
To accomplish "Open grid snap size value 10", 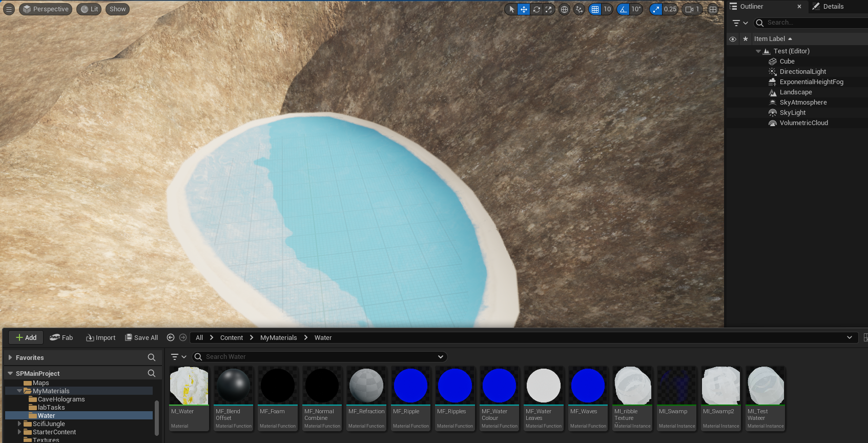I will pyautogui.click(x=607, y=9).
